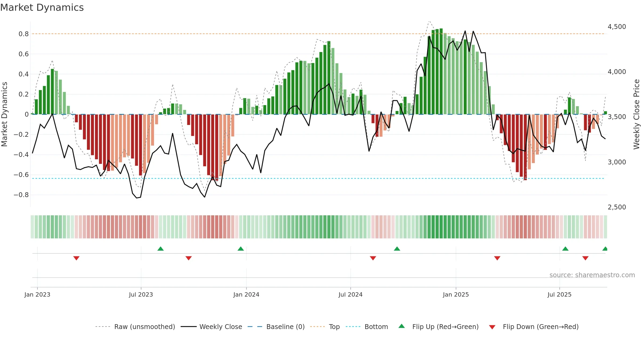Click the final Flip Up marker at the chart's end
Screen dimensions: 644x362
605,249
